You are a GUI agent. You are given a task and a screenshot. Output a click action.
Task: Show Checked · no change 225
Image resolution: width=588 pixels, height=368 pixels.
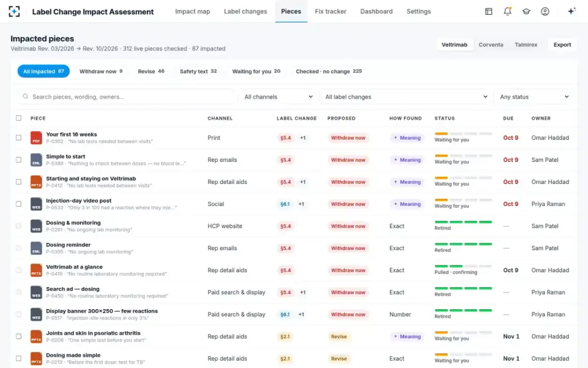click(x=329, y=71)
